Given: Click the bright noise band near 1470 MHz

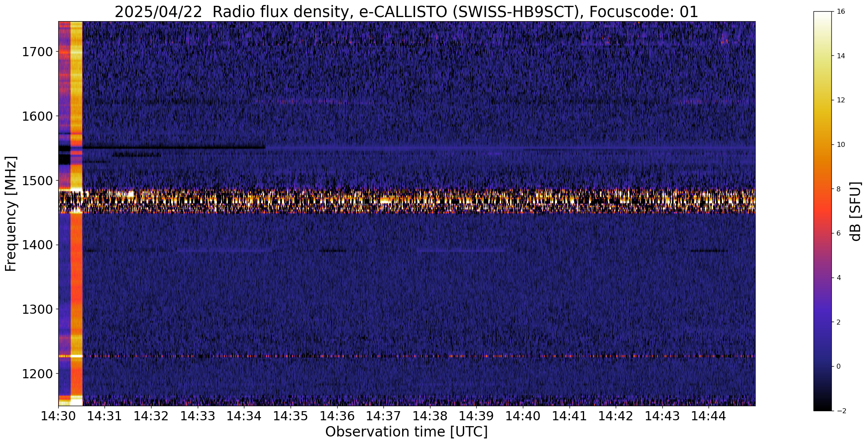Looking at the screenshot, I should [407, 201].
